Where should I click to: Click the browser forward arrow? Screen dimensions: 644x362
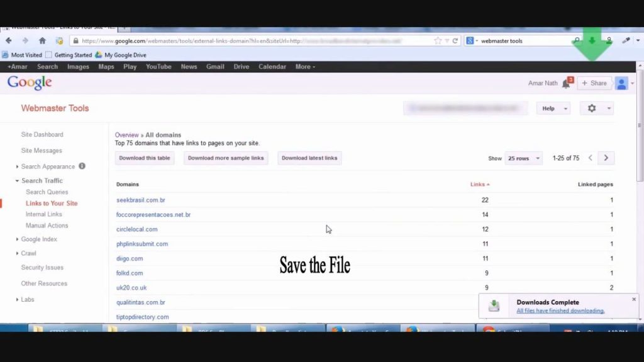(25, 41)
